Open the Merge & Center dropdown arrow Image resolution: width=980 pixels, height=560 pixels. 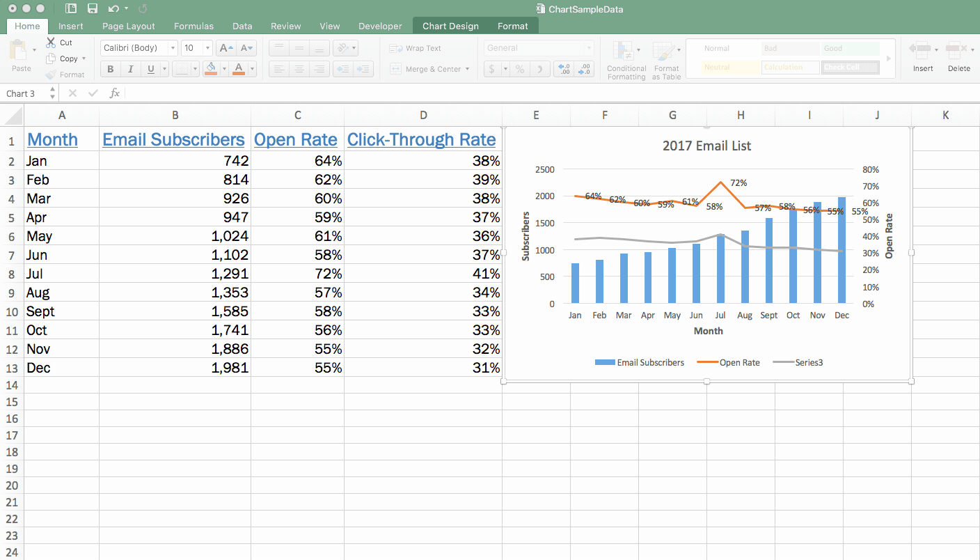[x=468, y=69]
